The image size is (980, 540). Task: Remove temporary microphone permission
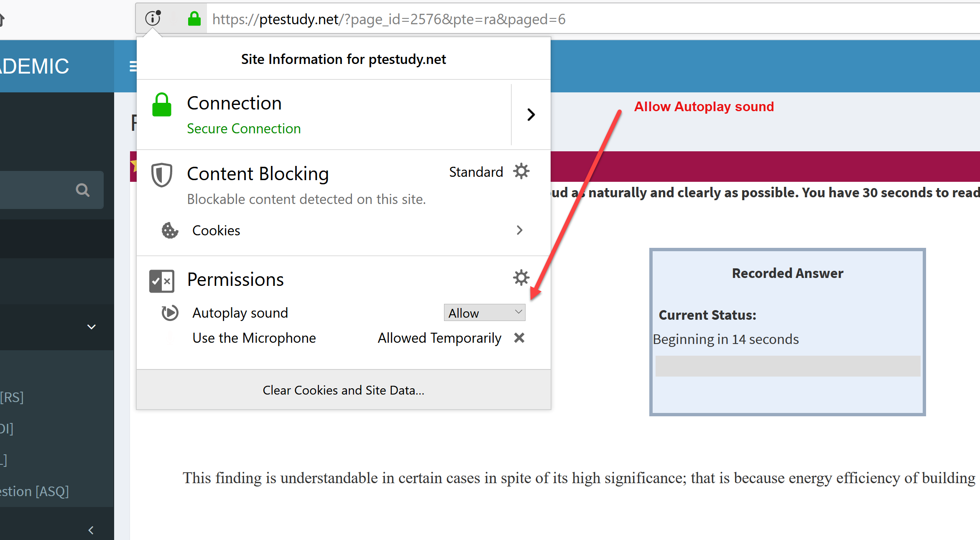519,338
